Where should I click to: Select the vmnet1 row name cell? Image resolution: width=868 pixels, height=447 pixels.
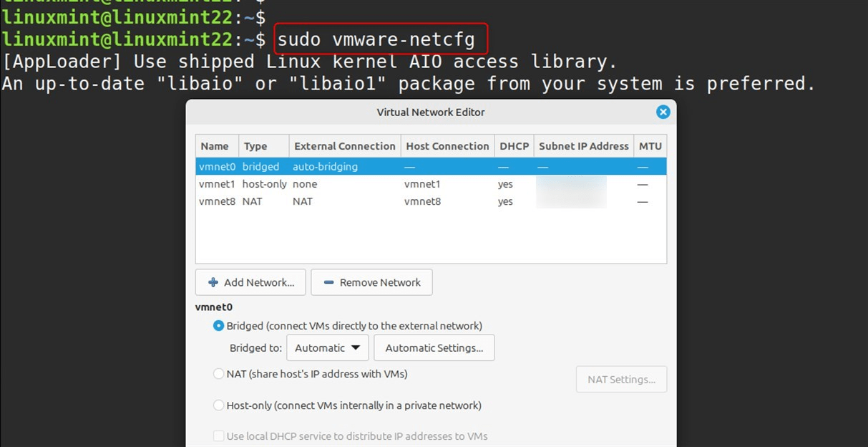[x=217, y=184]
